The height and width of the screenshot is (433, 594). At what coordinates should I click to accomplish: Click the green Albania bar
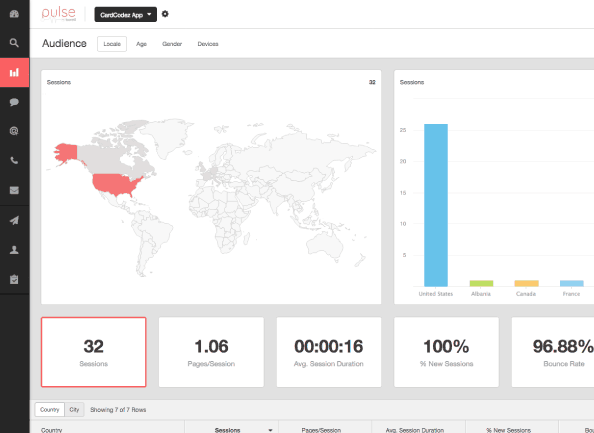[x=481, y=283]
